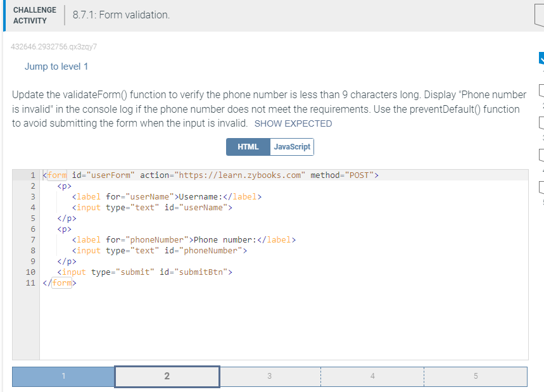This screenshot has width=544, height=392.
Task: Click the label for="userName" code line
Action: click(x=167, y=197)
